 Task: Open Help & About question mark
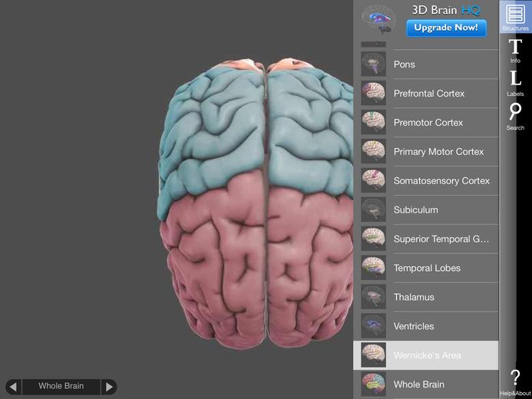tap(515, 382)
